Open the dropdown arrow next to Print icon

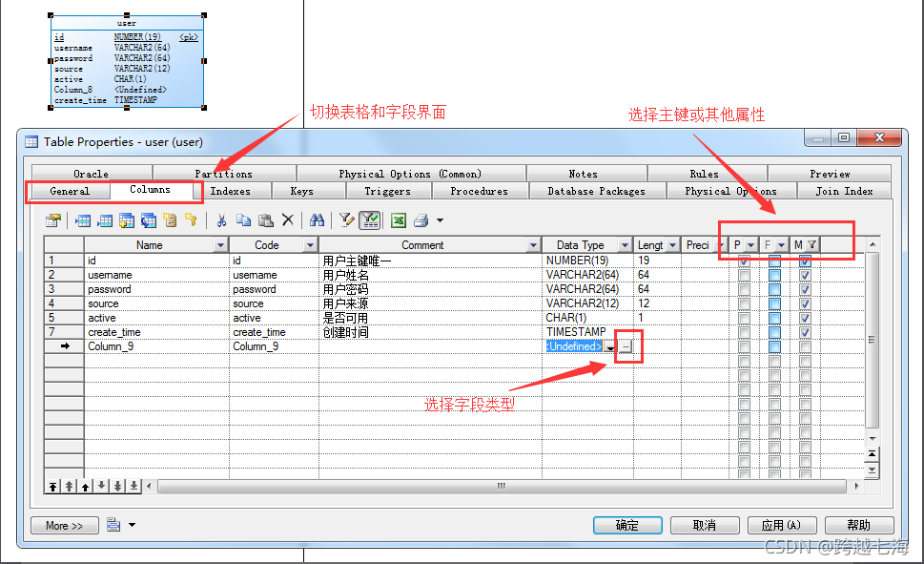pyautogui.click(x=440, y=220)
